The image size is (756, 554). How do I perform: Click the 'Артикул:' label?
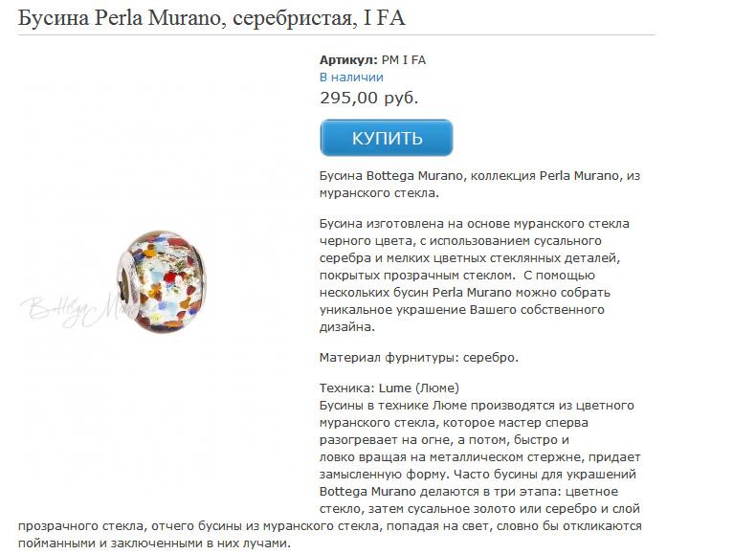pos(348,60)
